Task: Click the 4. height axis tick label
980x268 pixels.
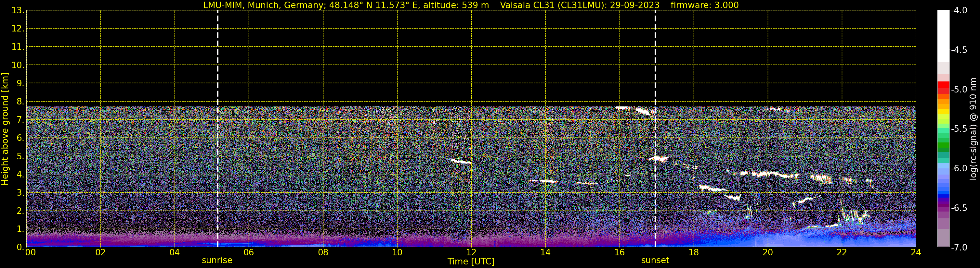Action: (x=20, y=174)
